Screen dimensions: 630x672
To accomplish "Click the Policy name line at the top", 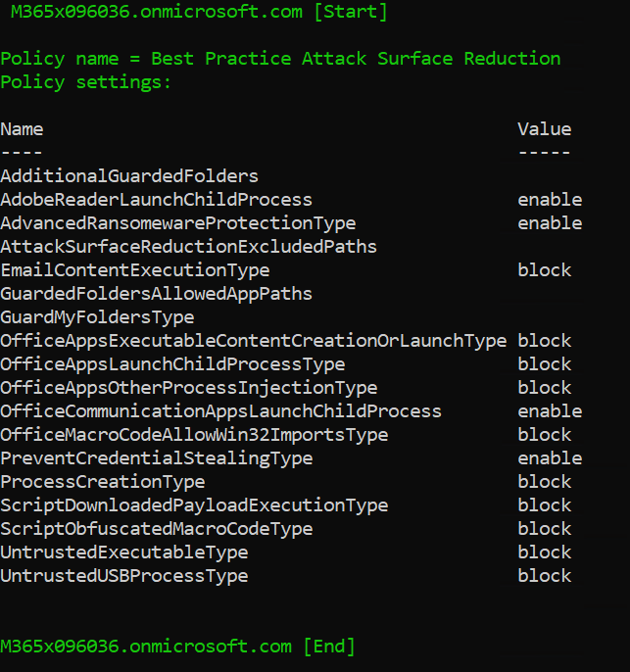I will [280, 59].
